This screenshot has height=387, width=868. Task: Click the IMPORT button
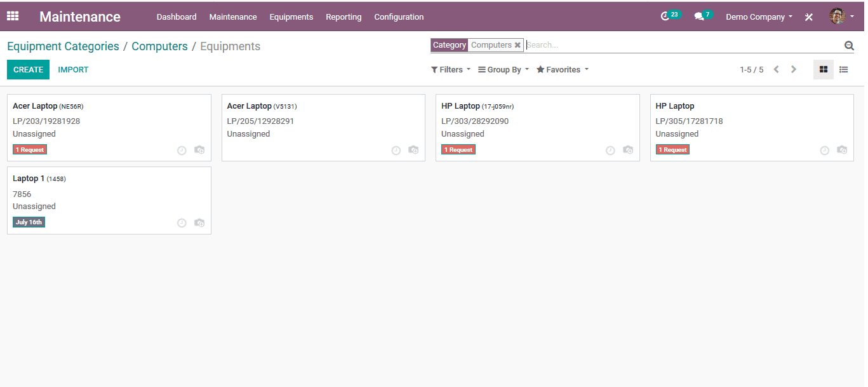coord(73,70)
